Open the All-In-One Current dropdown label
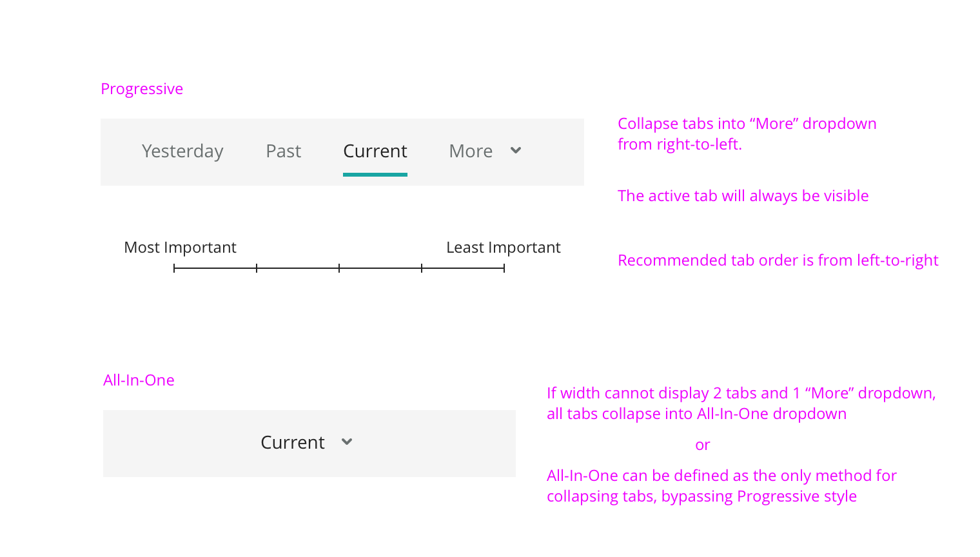This screenshot has width=980, height=557. tap(293, 442)
